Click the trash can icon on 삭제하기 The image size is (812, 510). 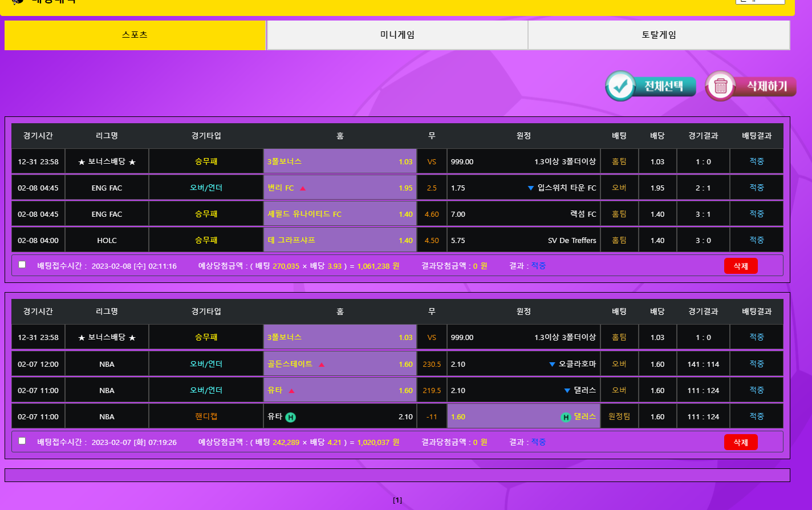pos(721,87)
